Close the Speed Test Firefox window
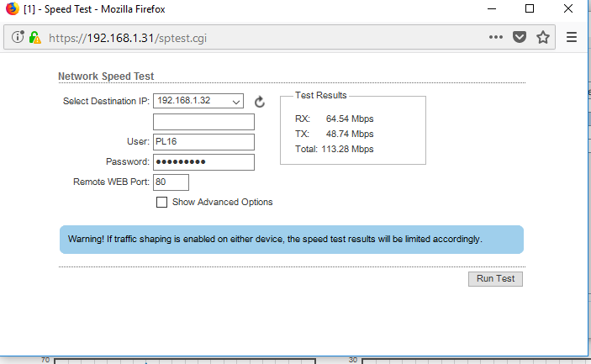The image size is (591, 364). tap(568, 8)
